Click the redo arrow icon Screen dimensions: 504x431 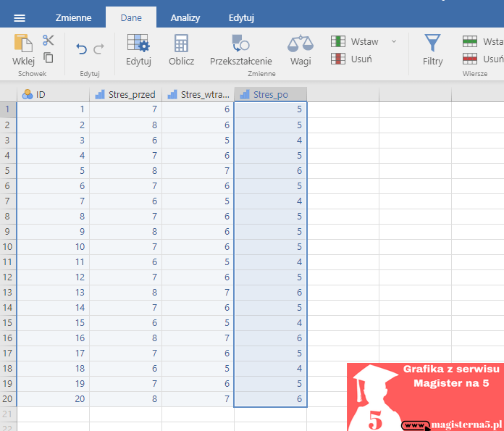pos(98,49)
